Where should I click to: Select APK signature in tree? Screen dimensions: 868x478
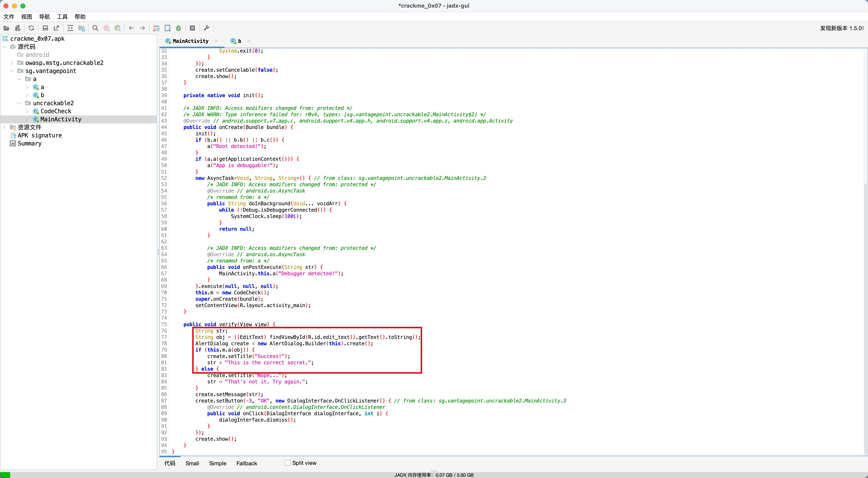[x=39, y=136]
